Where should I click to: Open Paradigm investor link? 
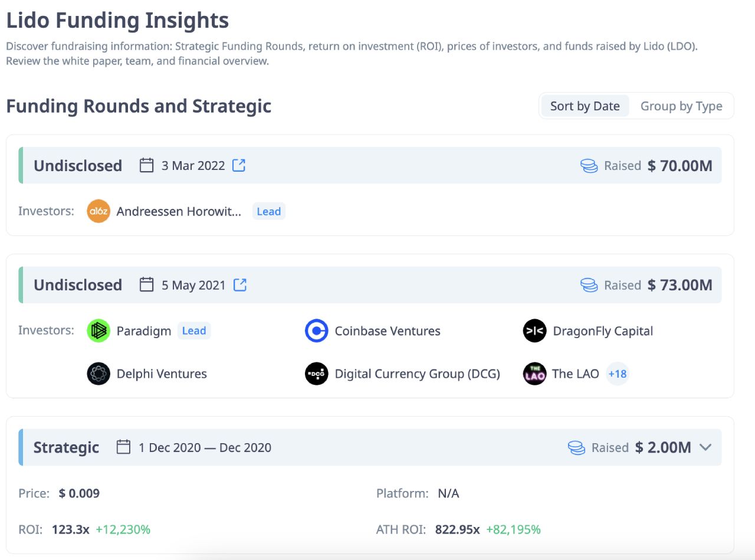[144, 330]
